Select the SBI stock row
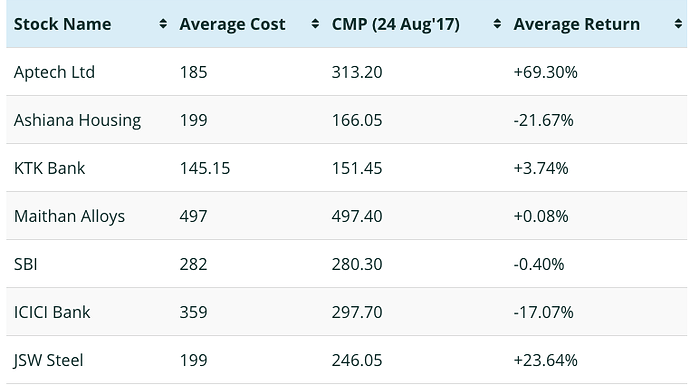This screenshot has height=385, width=690. 346,264
